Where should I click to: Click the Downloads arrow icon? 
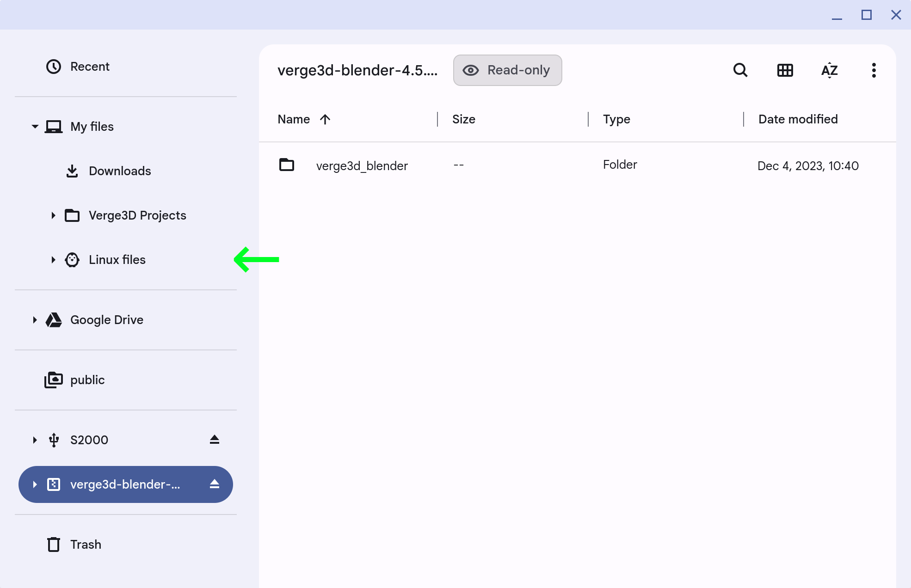72,171
